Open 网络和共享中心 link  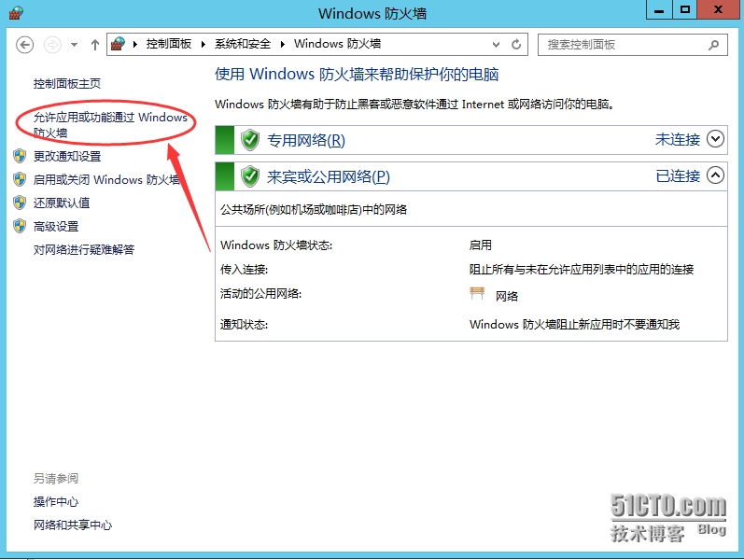click(x=73, y=525)
